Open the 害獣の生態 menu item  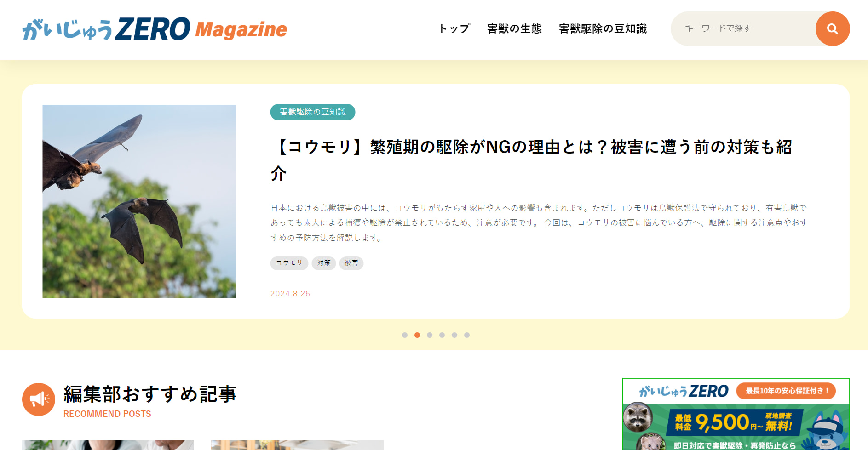pyautogui.click(x=514, y=28)
